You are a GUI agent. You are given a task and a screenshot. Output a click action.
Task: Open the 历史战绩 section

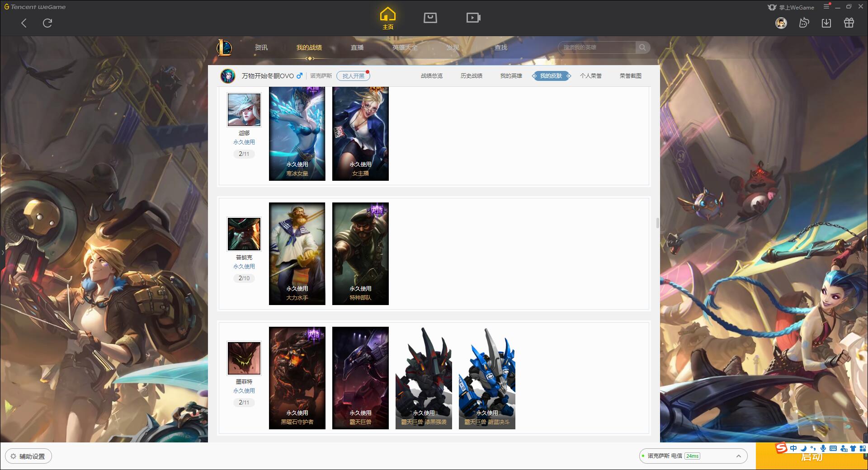472,76
